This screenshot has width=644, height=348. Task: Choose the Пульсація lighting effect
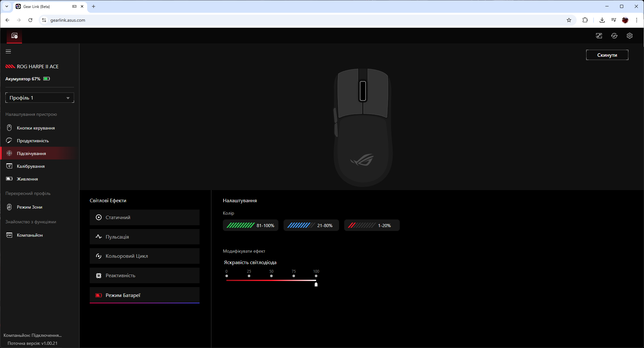tap(144, 237)
